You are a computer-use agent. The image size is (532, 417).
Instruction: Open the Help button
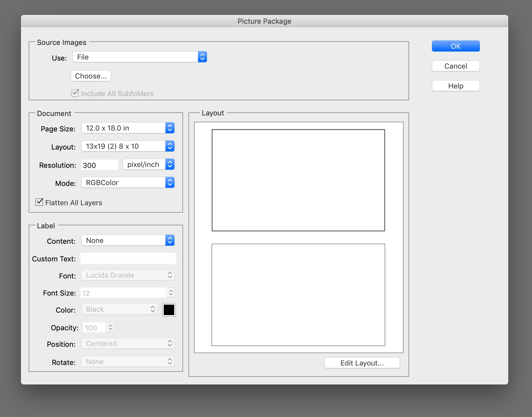(x=455, y=86)
